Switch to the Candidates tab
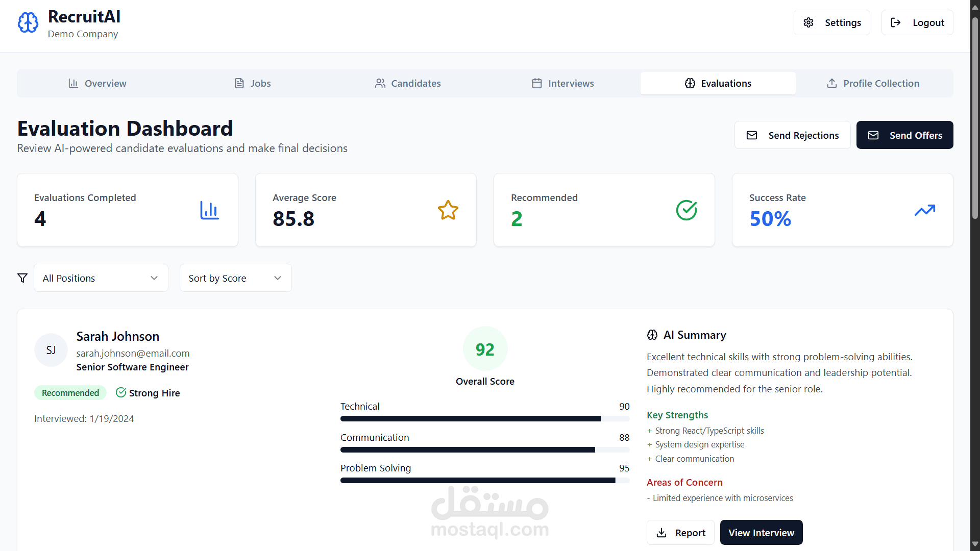The height and width of the screenshot is (551, 980). pos(407,83)
